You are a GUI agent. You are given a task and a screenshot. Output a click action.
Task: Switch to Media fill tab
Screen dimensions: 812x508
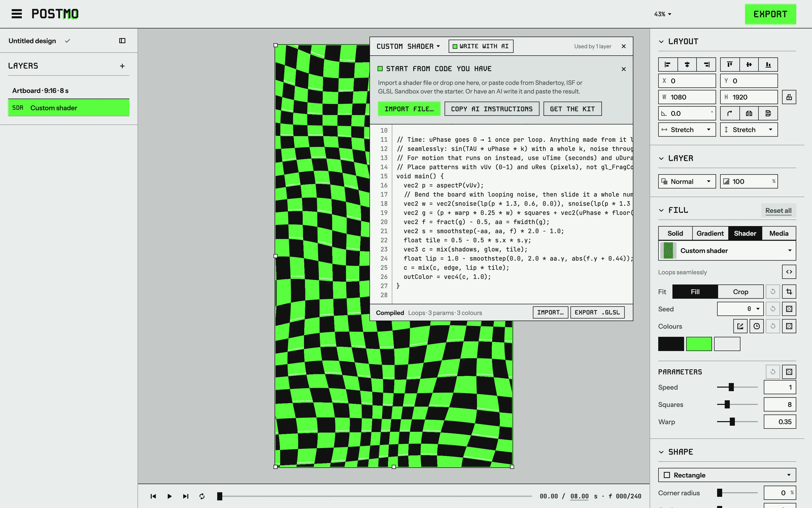tap(779, 233)
